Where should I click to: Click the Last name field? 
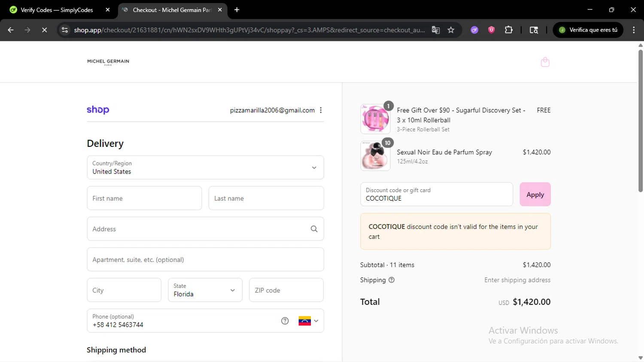click(266, 198)
